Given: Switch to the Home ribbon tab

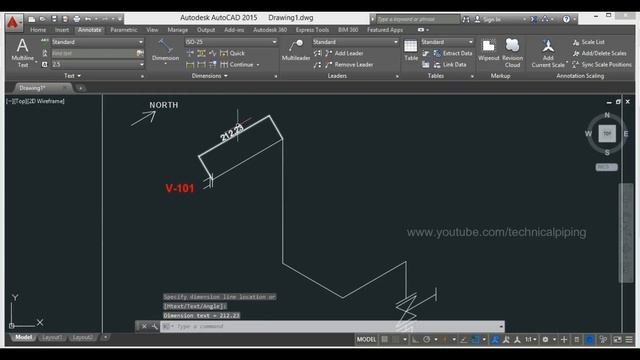Looking at the screenshot, I should [x=38, y=30].
